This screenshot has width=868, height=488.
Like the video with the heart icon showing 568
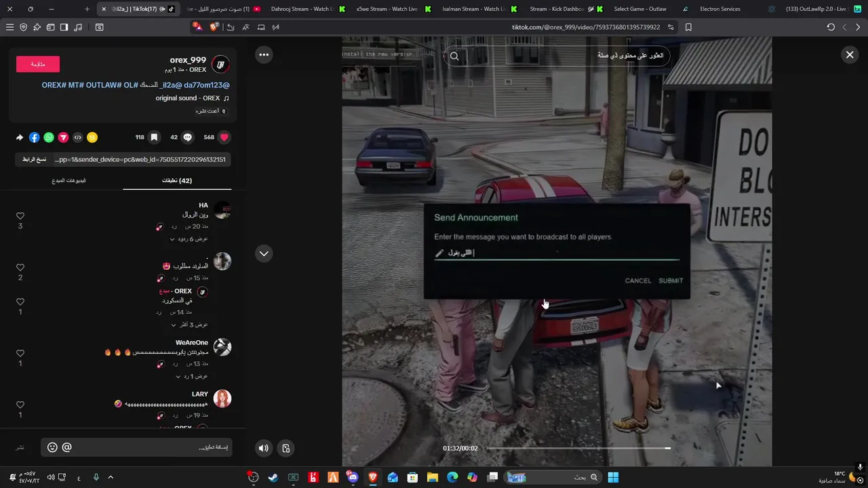pos(224,137)
